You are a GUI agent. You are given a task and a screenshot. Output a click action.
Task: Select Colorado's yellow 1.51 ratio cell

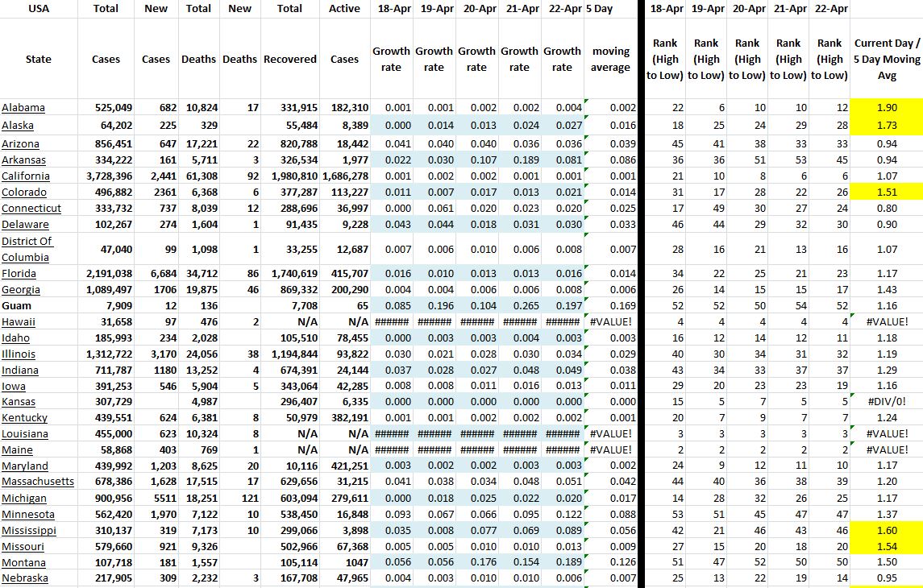coord(886,193)
